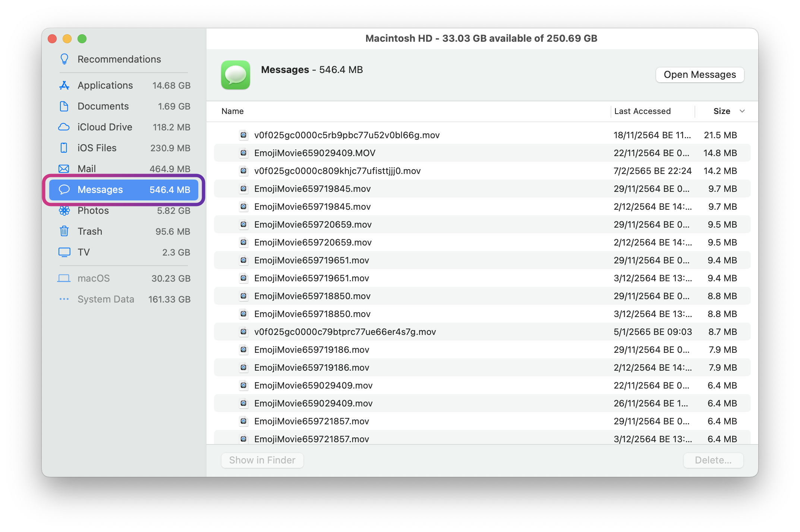Toggle sort order via Size chevron
Viewport: 800px width, 532px height.
(x=742, y=111)
